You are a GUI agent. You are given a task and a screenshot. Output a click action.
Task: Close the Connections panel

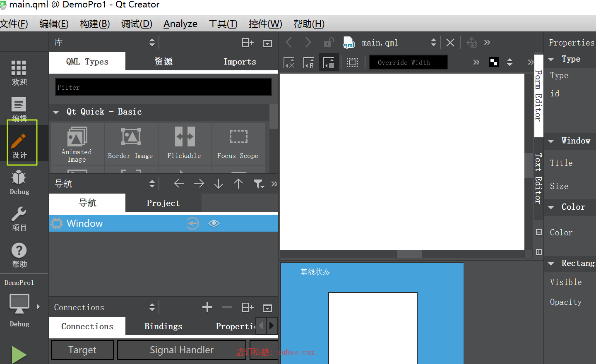tap(267, 308)
